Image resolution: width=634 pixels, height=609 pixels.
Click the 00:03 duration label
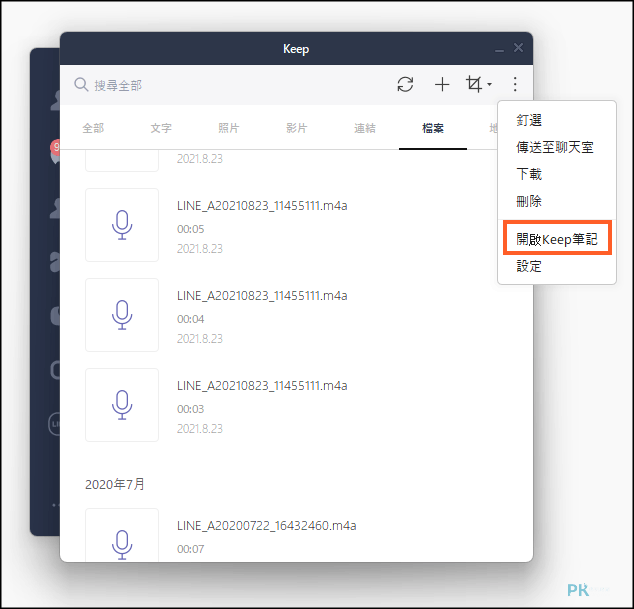click(x=190, y=409)
